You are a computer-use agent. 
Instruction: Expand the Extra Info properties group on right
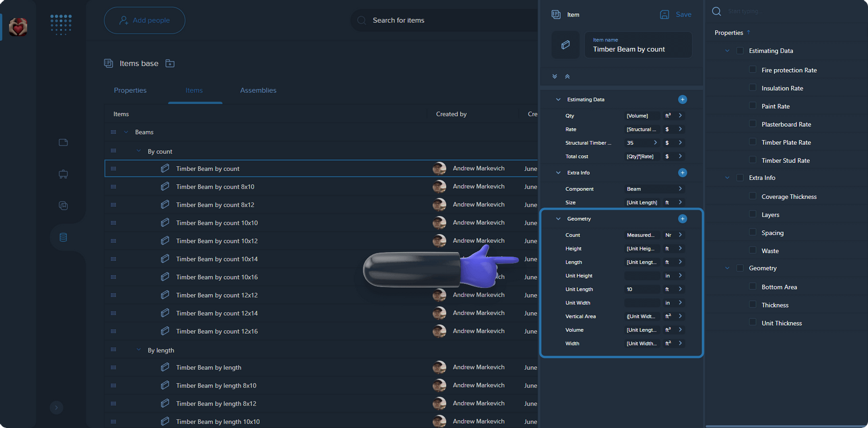[727, 178]
